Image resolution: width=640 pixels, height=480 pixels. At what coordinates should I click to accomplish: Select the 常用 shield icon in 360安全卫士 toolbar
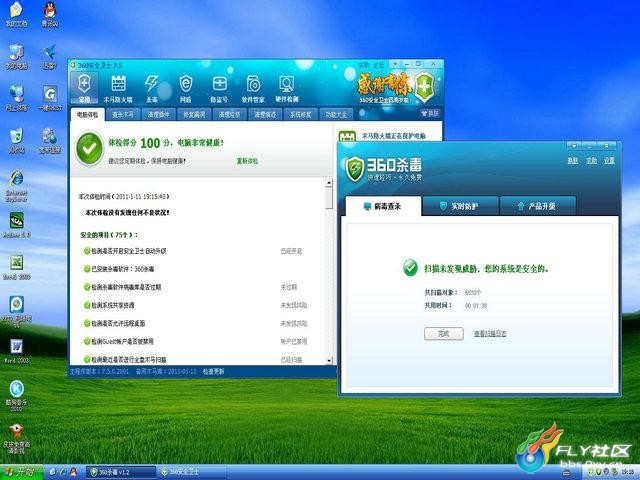(x=84, y=88)
